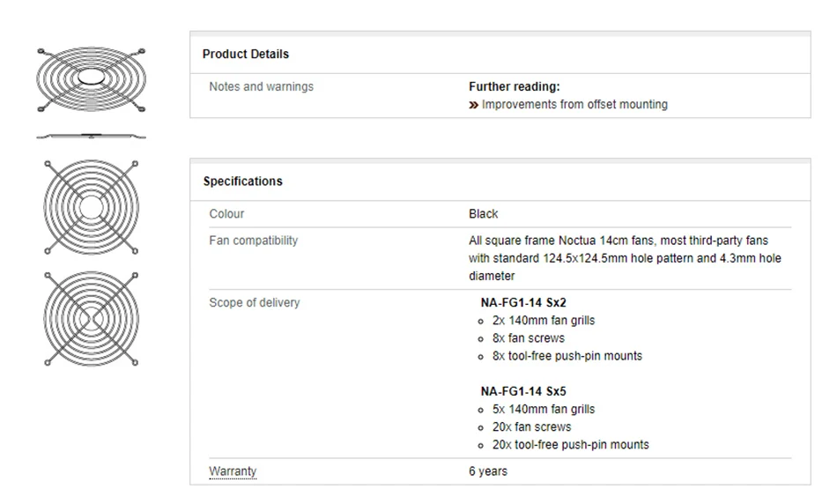837x504 pixels.
Task: Click the Scope of delivery label
Action: point(254,302)
